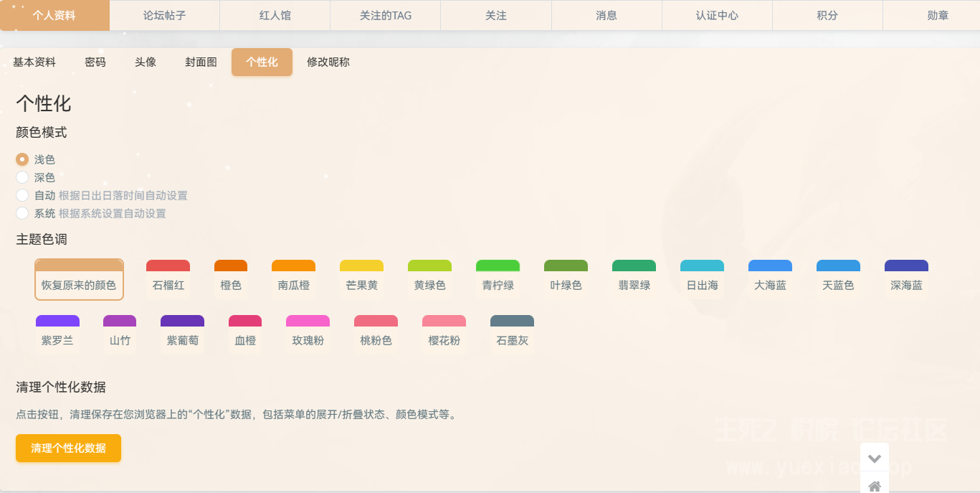
Task: Apply the 翡翠绿 theme color
Action: coord(634,278)
